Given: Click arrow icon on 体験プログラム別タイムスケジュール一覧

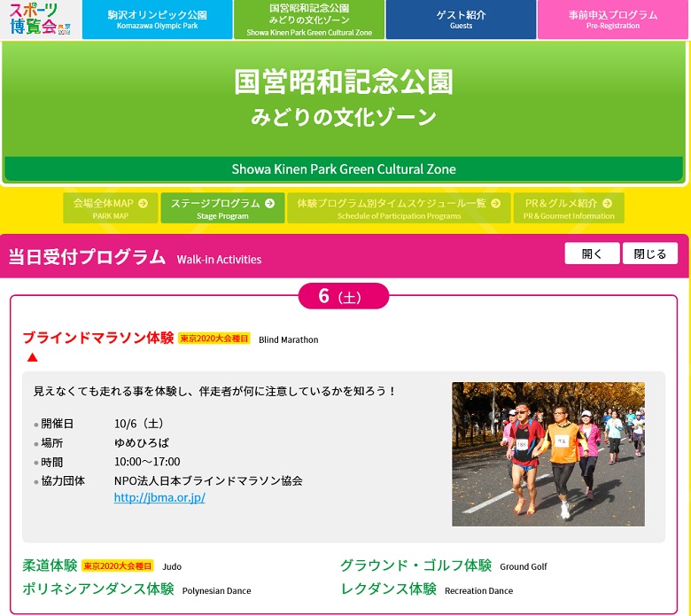Looking at the screenshot, I should (x=495, y=203).
